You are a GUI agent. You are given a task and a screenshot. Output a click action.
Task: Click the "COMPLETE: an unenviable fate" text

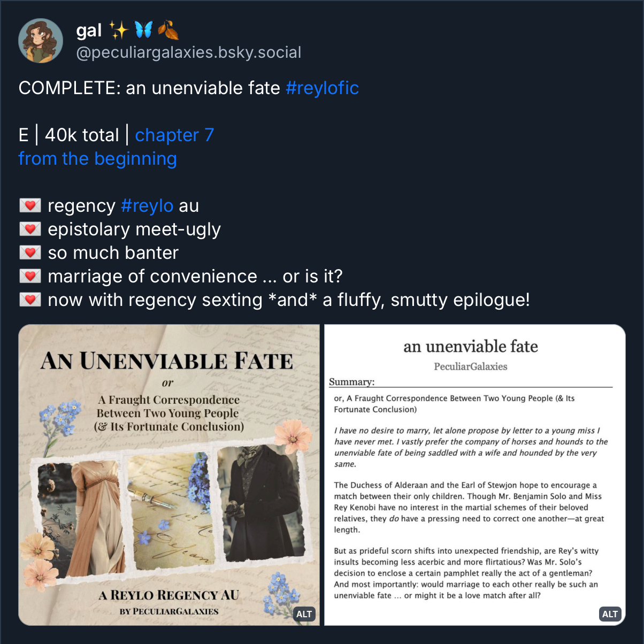point(149,88)
